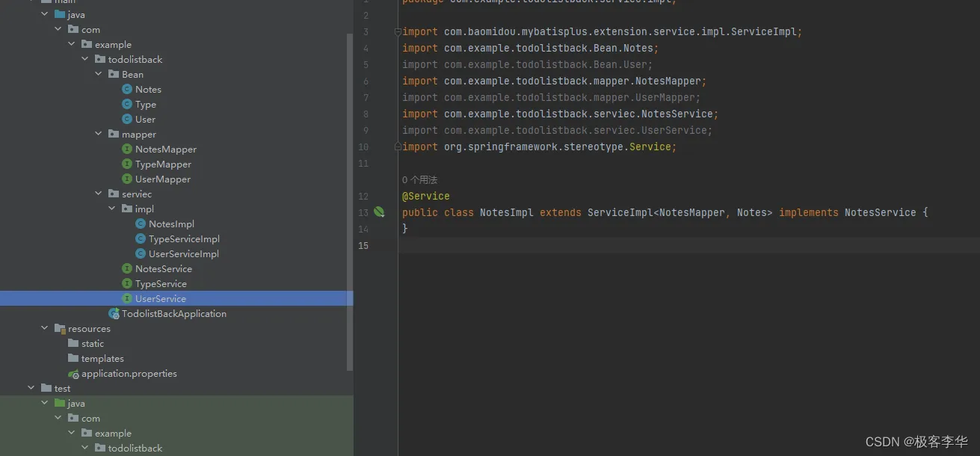Viewport: 980px width, 456px height.
Task: Select Notes in the project tree
Action: click(148, 89)
